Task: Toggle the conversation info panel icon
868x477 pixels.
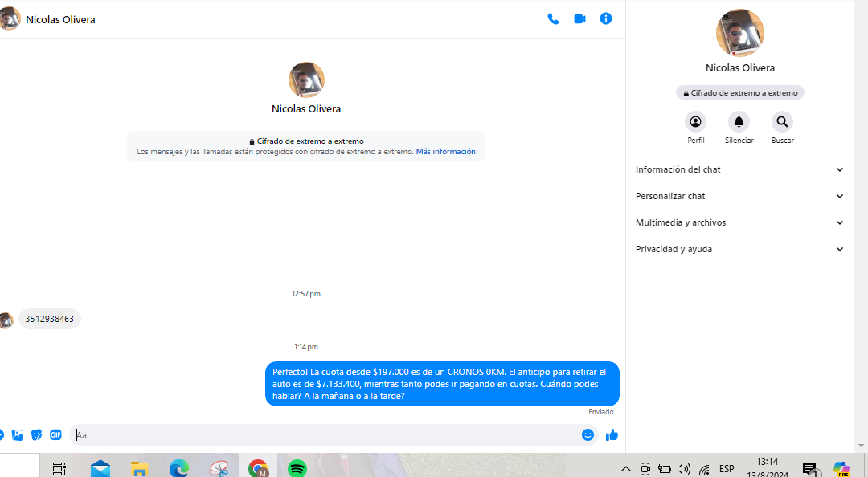Action: [x=606, y=18]
